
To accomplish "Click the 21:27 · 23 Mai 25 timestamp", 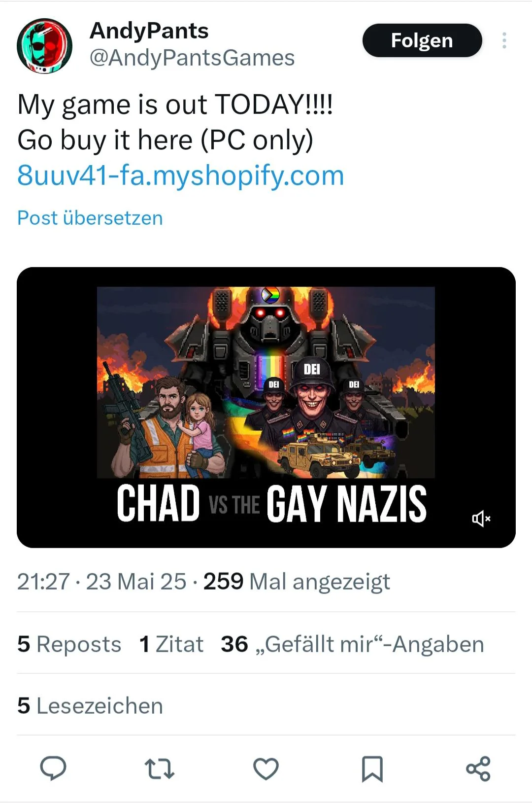I will [101, 581].
